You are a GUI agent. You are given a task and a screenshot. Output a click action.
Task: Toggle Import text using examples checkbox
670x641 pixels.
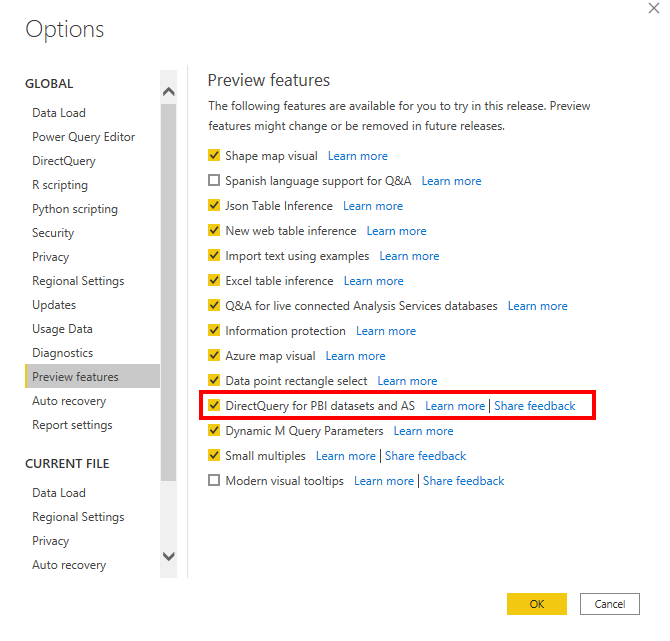(214, 255)
